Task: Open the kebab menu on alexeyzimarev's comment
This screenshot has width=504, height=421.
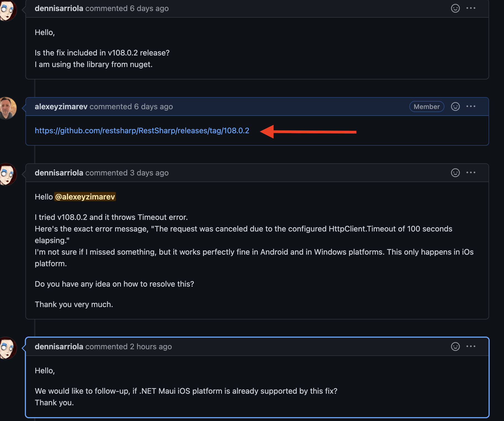Action: [471, 106]
